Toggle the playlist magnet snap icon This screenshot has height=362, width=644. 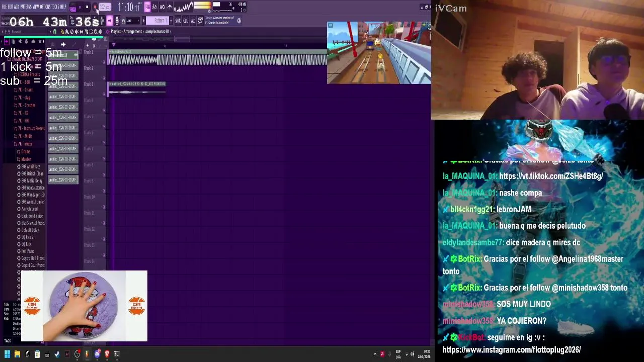[x=55, y=31]
